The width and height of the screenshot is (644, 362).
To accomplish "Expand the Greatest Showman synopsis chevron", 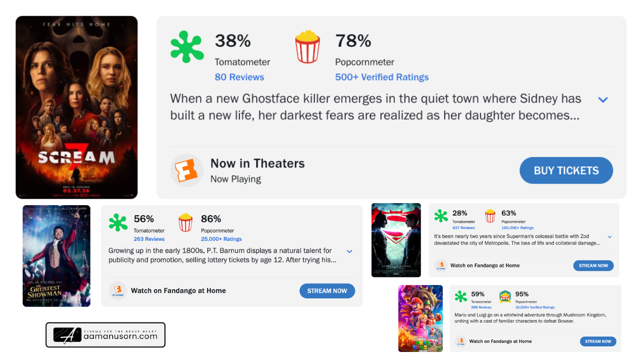I will point(350,251).
